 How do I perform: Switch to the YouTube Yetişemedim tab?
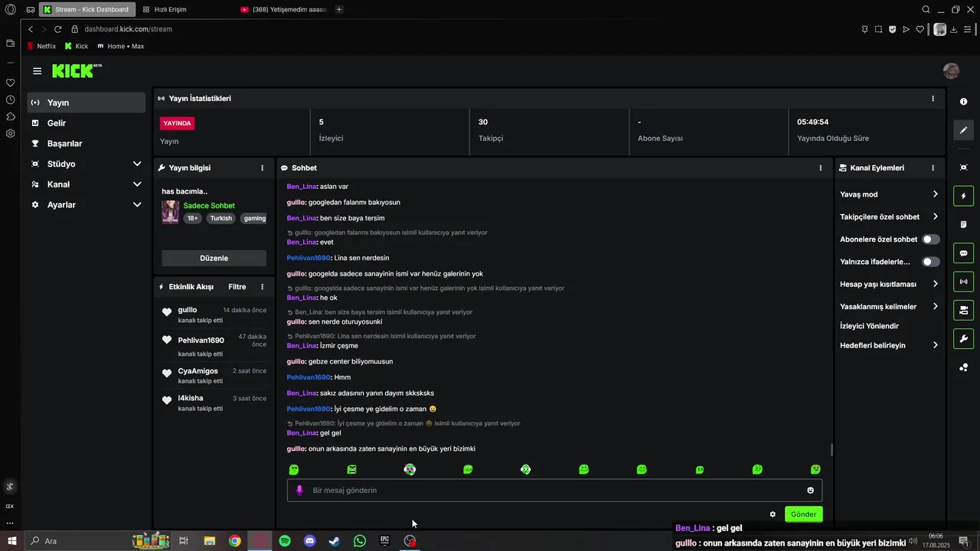[x=283, y=10]
